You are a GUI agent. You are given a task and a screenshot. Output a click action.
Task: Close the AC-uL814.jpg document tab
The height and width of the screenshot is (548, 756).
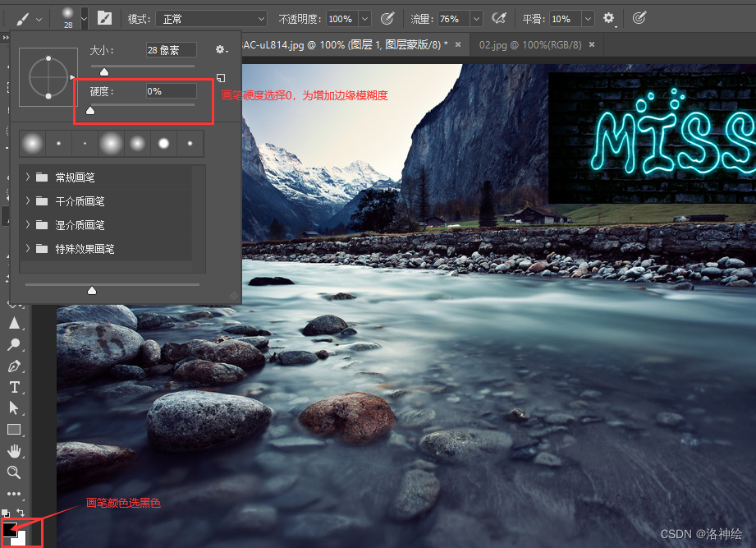(458, 44)
